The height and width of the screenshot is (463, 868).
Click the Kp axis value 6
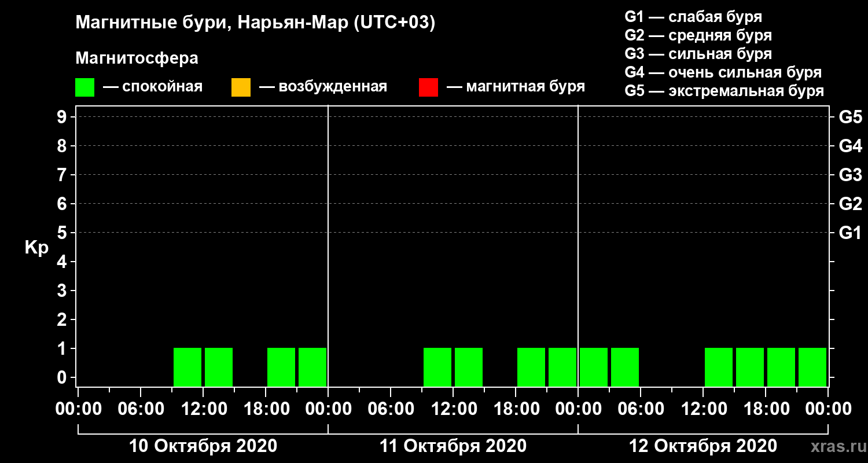click(63, 204)
